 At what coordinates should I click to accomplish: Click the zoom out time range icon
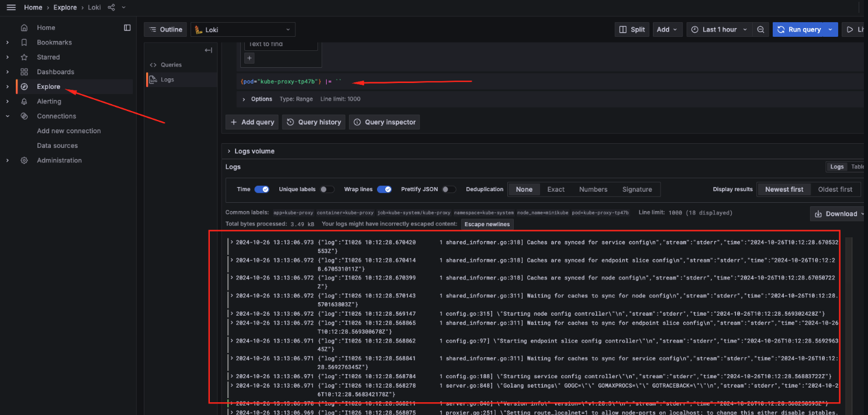tap(760, 29)
